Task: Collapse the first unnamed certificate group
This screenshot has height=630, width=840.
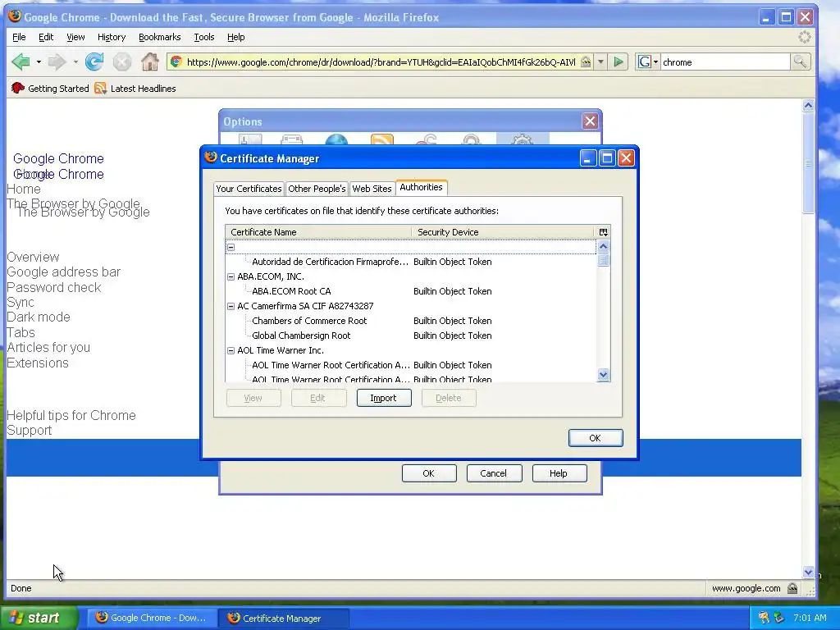Action: (231, 248)
